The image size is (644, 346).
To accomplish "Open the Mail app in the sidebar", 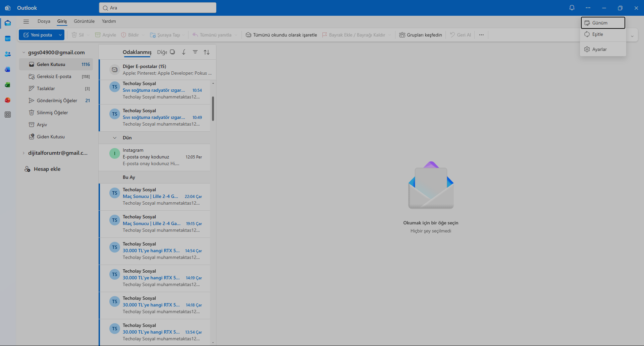I will tap(8, 23).
